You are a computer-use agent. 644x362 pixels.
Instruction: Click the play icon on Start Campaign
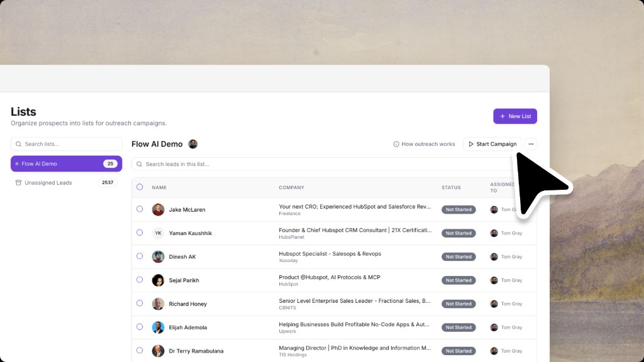[471, 144]
